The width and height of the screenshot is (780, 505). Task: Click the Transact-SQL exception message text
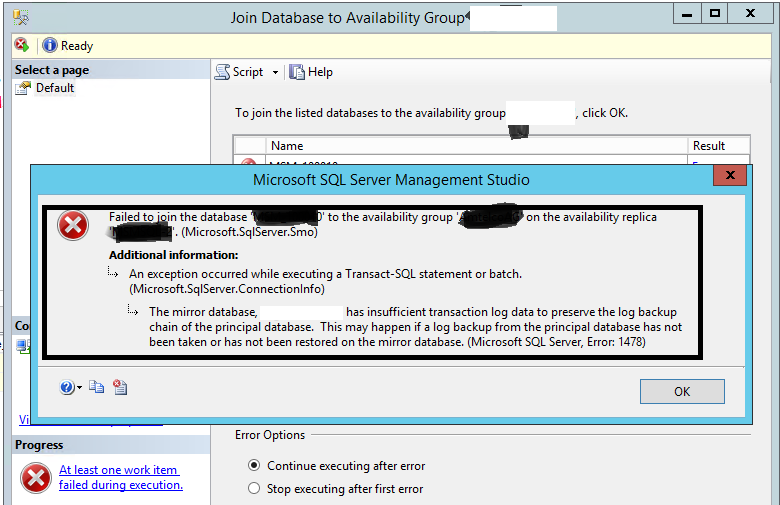(325, 281)
